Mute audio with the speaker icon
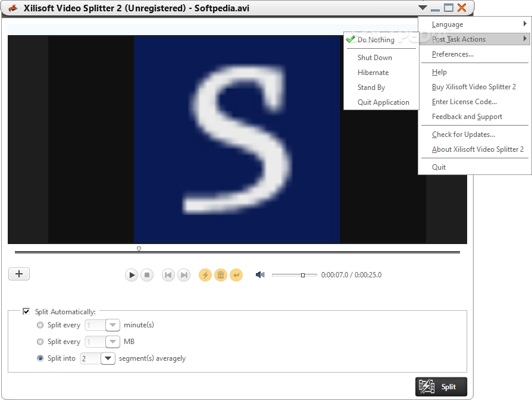Screen dimensions: 532x400 (260, 274)
